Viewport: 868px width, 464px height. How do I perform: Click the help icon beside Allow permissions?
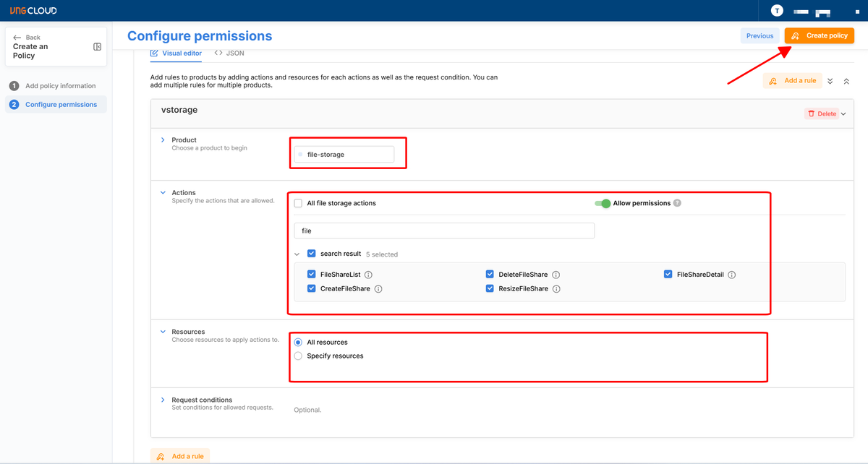[x=677, y=203]
